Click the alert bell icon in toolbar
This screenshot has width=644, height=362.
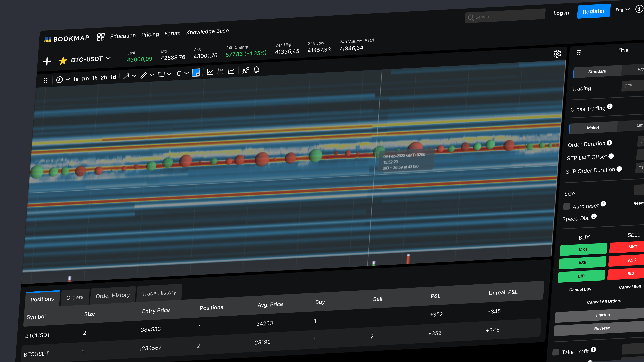pos(256,69)
